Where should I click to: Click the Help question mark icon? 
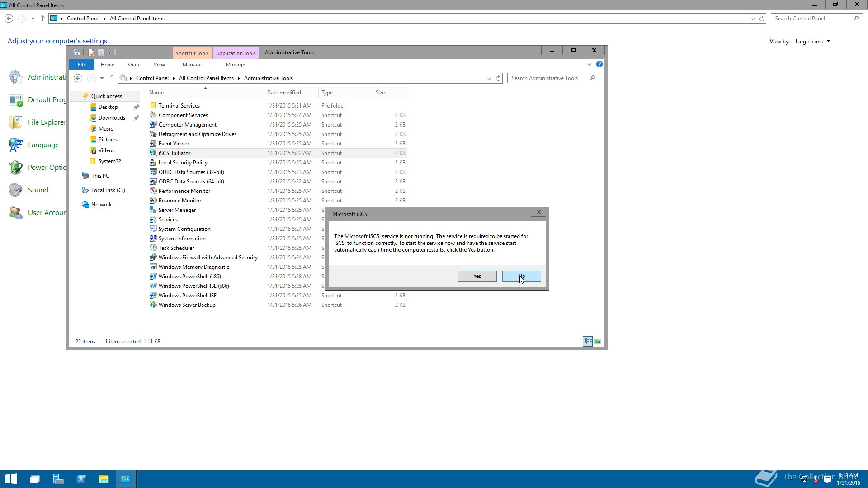click(x=599, y=65)
